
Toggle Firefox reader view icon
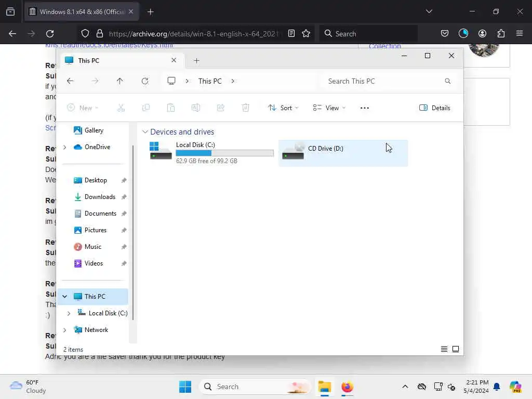291,34
